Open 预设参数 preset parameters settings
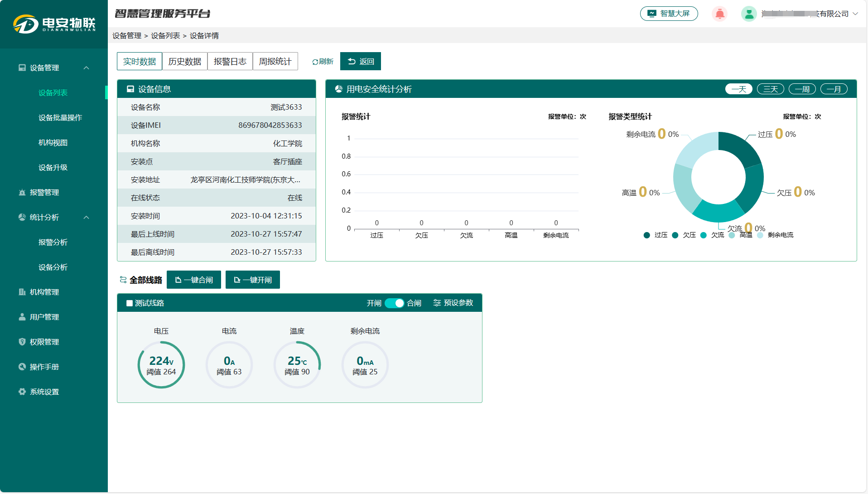Screen dimensions: 868x494 pyautogui.click(x=453, y=303)
